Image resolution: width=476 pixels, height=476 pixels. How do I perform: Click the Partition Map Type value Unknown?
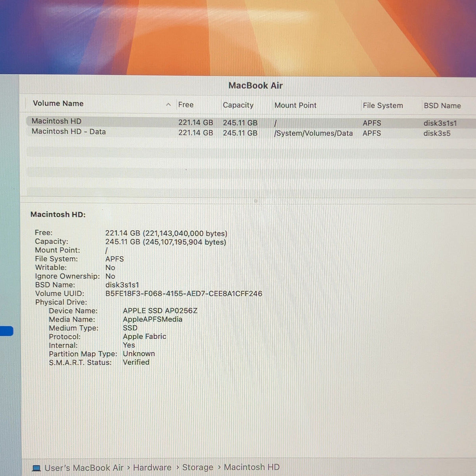(x=139, y=353)
